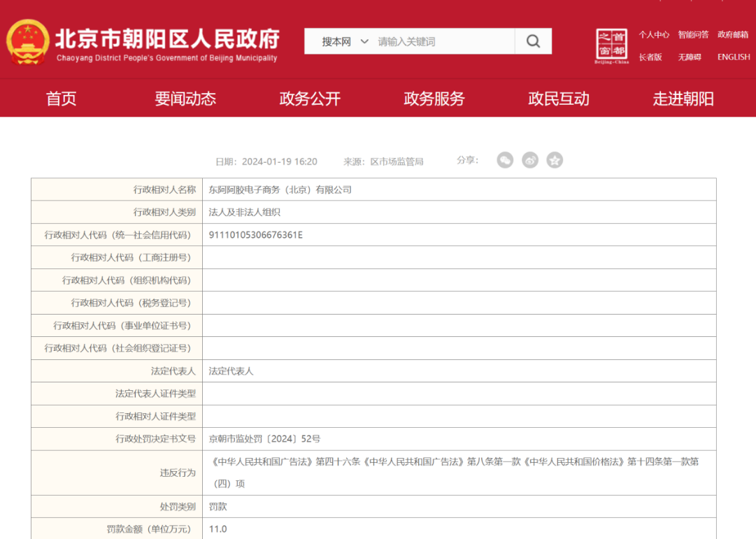Share the page via Weibo icon
Screen dimensions: 756x539
tap(530, 161)
